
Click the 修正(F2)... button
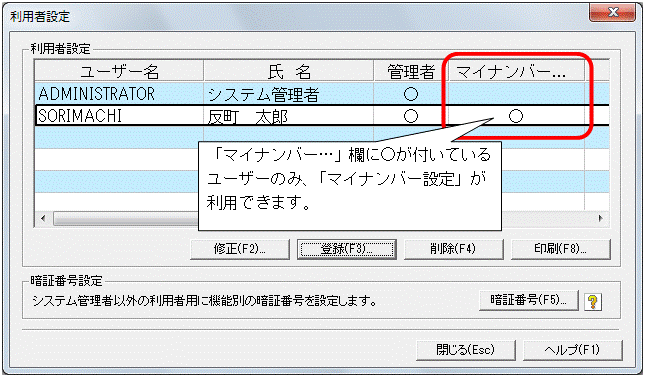240,249
